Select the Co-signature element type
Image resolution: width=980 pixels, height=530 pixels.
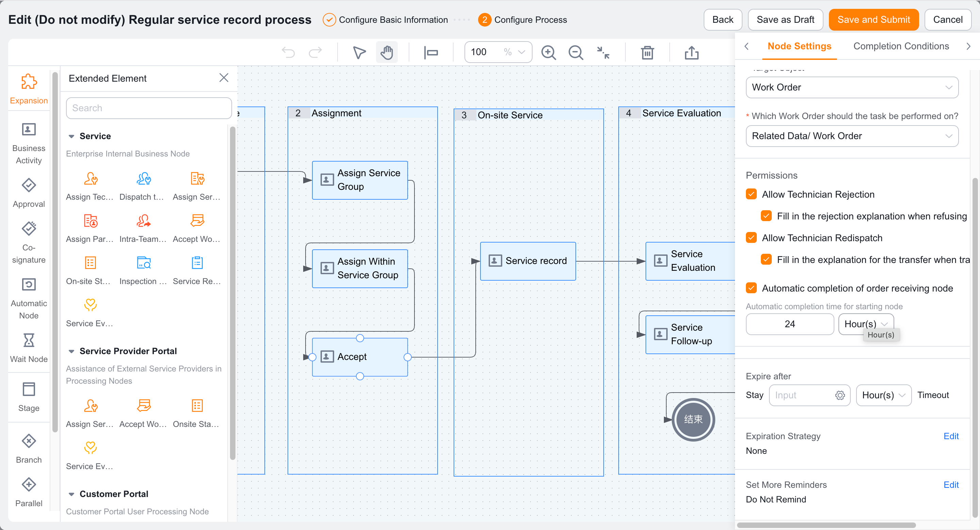[29, 242]
